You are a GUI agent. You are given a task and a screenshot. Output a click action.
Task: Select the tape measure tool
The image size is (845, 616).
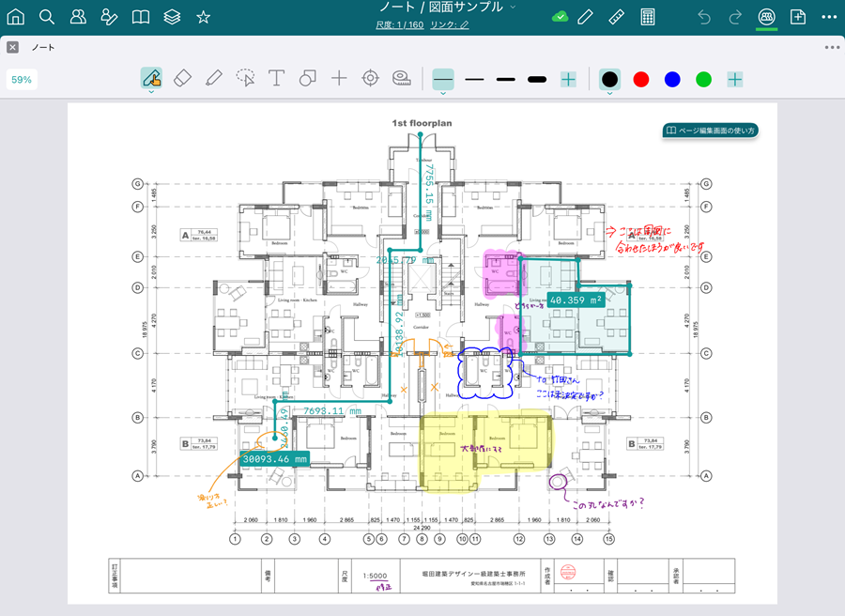click(x=402, y=79)
